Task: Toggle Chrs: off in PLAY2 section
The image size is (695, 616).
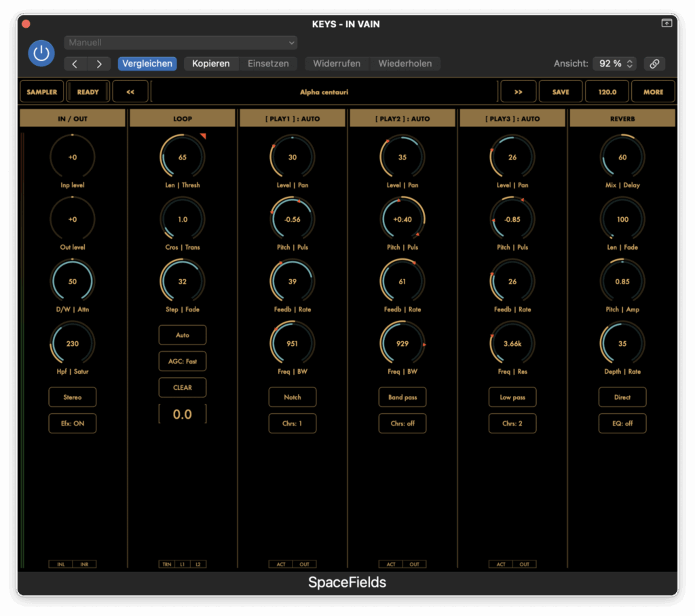Action: tap(402, 423)
